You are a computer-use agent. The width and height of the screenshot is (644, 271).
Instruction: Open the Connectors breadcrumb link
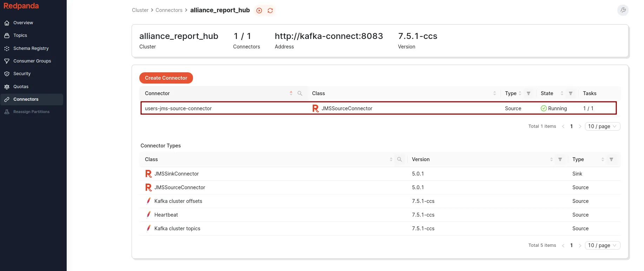click(x=169, y=10)
